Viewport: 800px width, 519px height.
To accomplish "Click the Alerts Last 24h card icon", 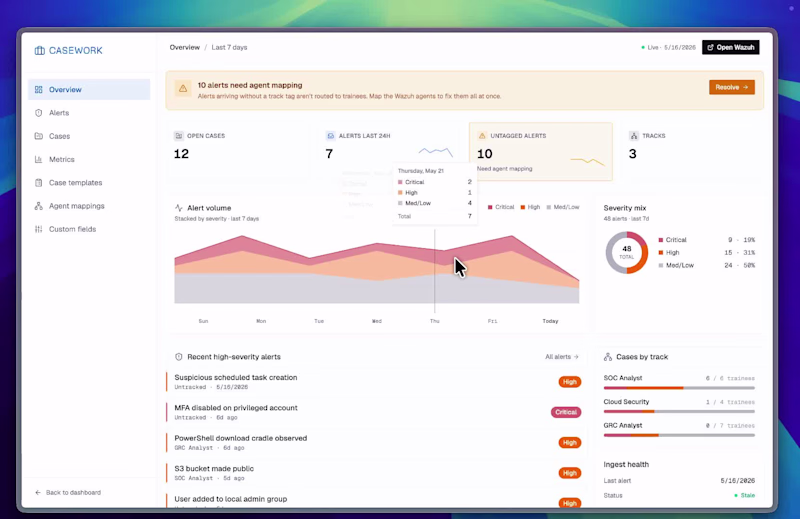I will [330, 136].
